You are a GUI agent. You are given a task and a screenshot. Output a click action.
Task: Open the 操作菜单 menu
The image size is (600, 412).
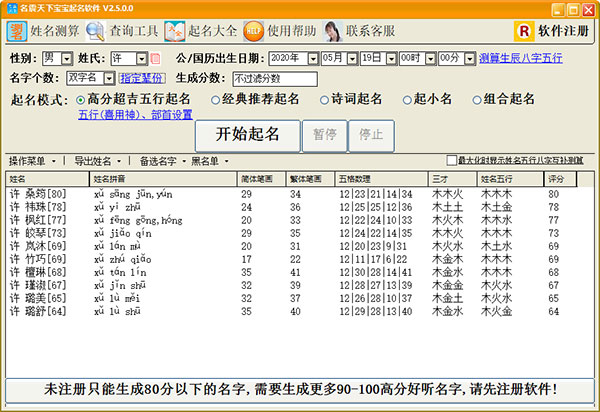[x=34, y=161]
